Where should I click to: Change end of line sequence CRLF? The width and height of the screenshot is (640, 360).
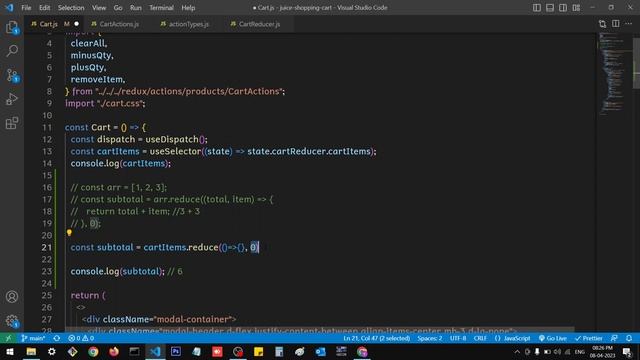480,338
